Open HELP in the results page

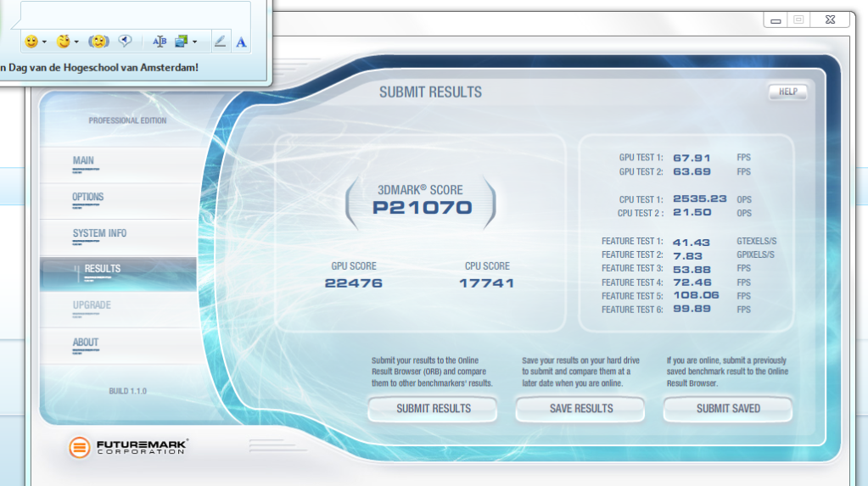click(x=787, y=92)
